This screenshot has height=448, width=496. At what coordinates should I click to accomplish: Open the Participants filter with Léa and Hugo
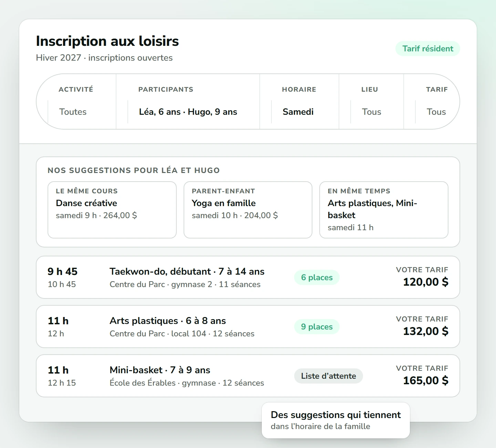tap(188, 102)
